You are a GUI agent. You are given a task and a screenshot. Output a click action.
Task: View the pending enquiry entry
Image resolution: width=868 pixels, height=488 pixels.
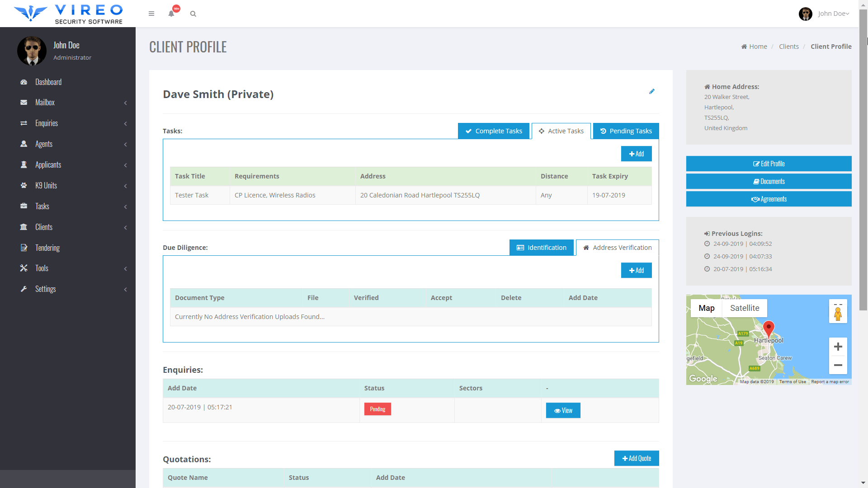pyautogui.click(x=563, y=410)
